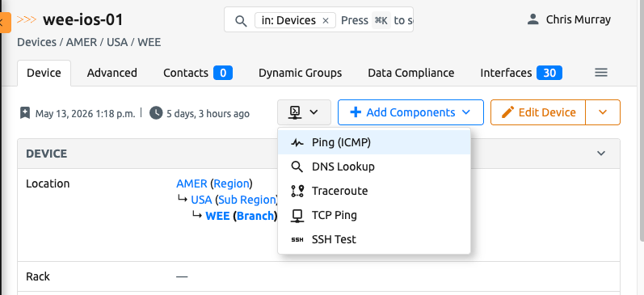Select SSH Test menu entry

pyautogui.click(x=374, y=239)
